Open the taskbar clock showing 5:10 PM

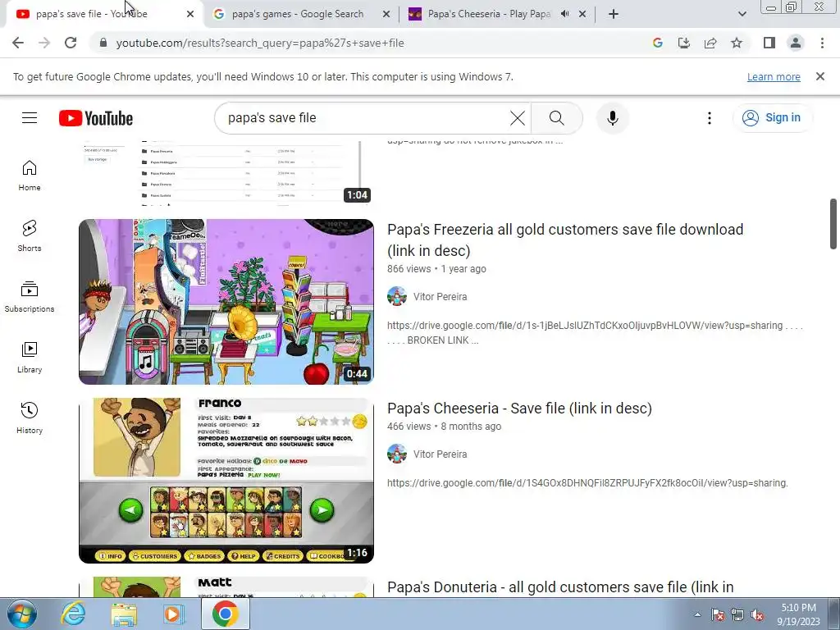click(x=798, y=614)
